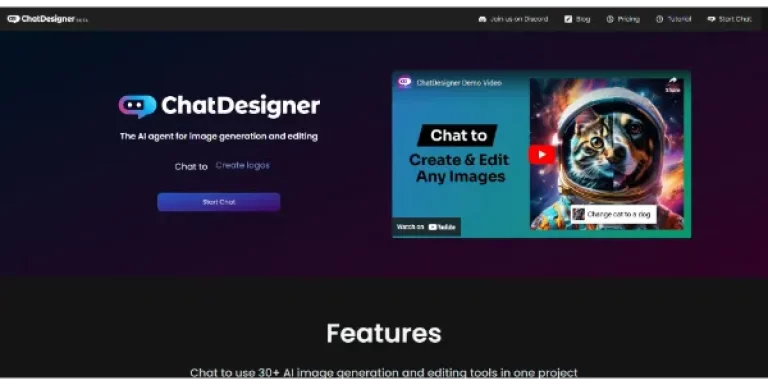Image resolution: width=768 pixels, height=385 pixels.
Task: Click the astronaut cat-dog video thumbnail
Action: coord(607,154)
